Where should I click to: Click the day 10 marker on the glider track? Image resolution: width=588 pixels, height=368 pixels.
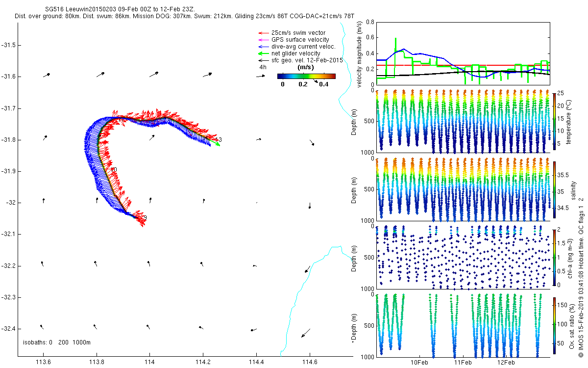[114, 170]
